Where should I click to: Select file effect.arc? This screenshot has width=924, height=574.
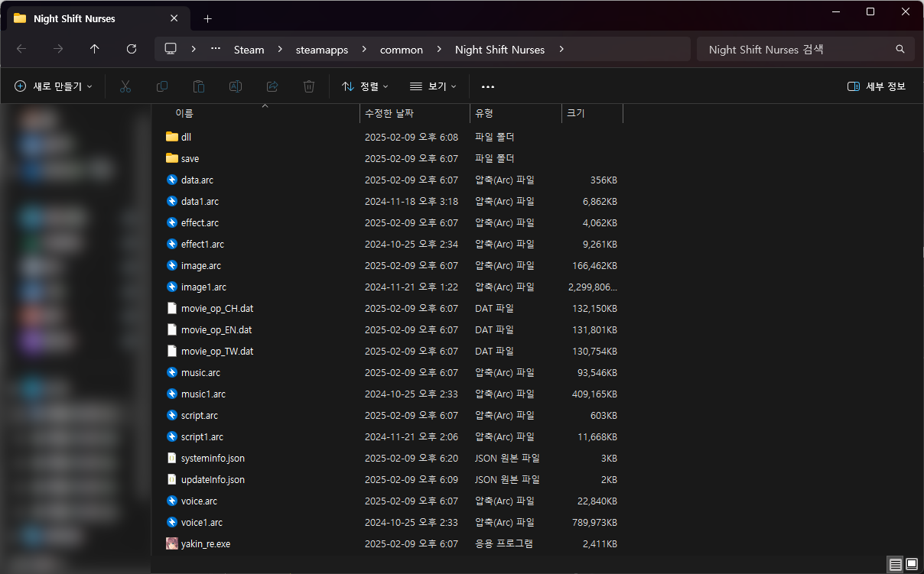click(x=200, y=222)
